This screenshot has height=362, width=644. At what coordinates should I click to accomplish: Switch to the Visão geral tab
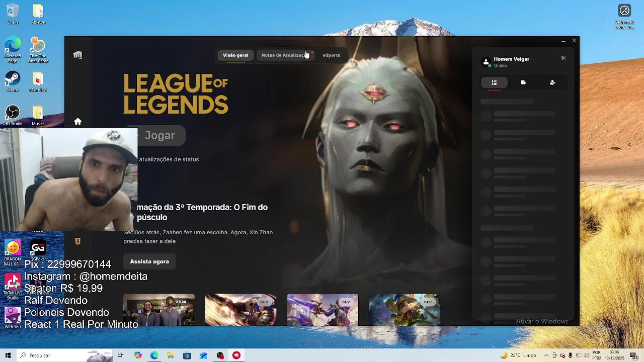point(235,55)
